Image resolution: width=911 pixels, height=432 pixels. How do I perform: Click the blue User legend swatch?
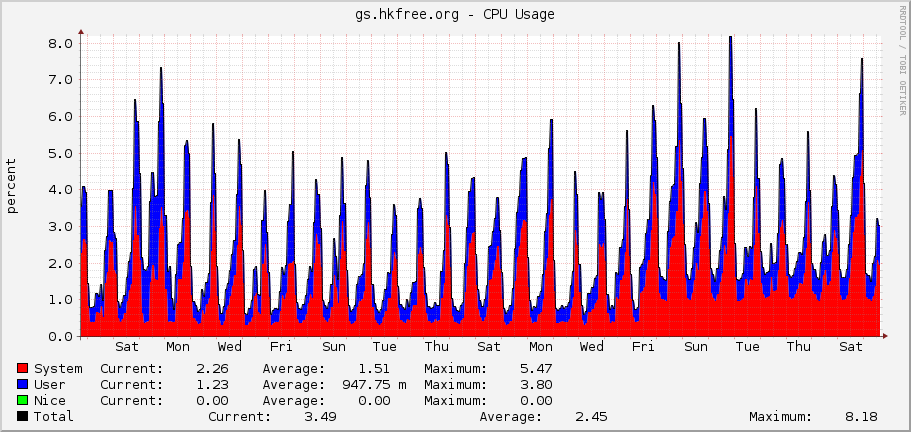point(23,385)
